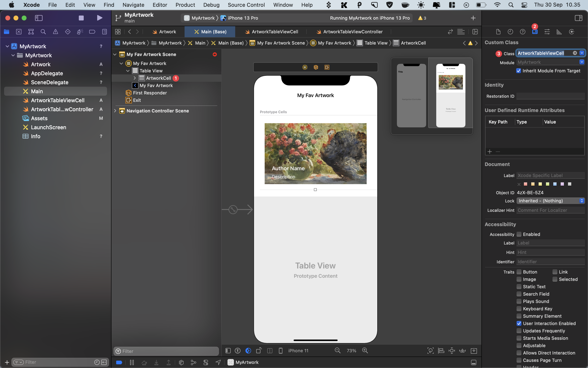Add a runtime attribute with plus button

click(490, 152)
